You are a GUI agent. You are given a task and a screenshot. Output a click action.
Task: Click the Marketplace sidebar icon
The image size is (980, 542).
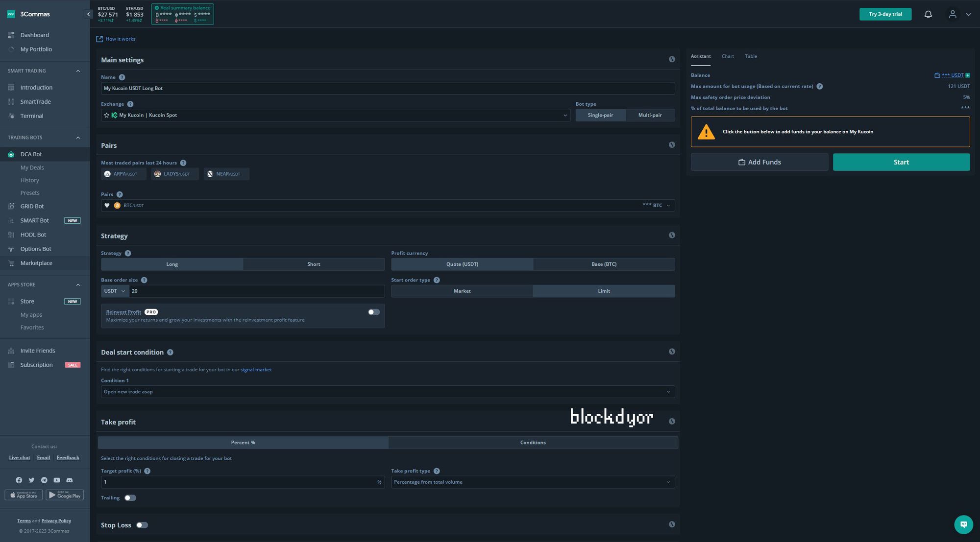11,263
